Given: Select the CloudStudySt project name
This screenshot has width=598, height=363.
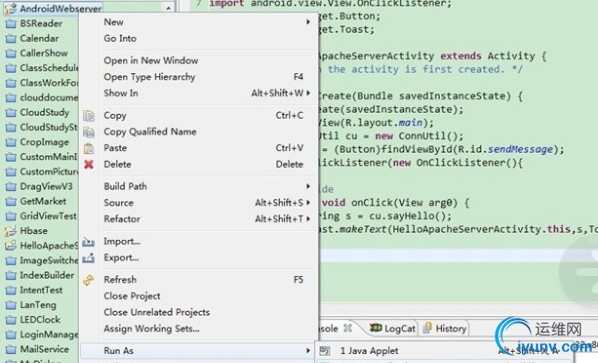Looking at the screenshot, I should (x=49, y=127).
